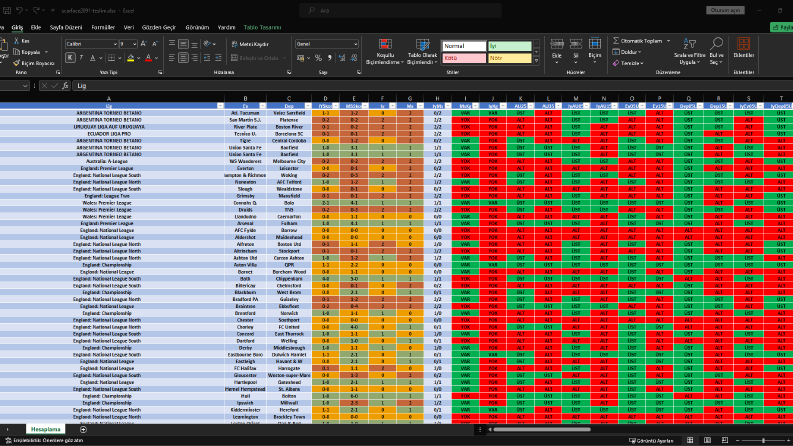
Task: Apply the Kötü pink cell style
Action: pyautogui.click(x=464, y=58)
